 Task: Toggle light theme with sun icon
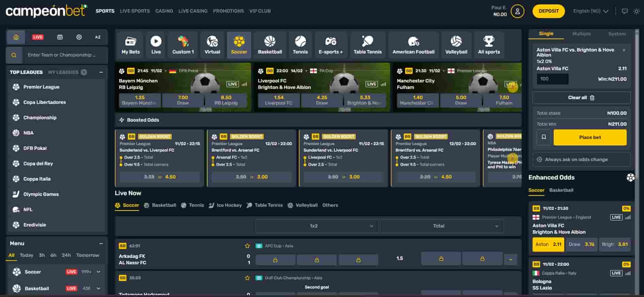(x=636, y=11)
